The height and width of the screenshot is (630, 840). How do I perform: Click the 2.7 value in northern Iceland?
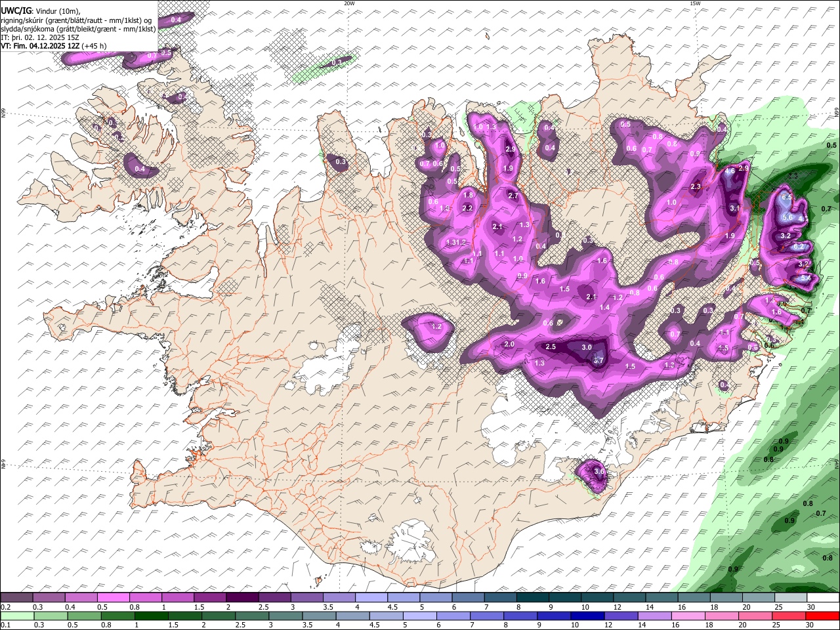point(513,196)
